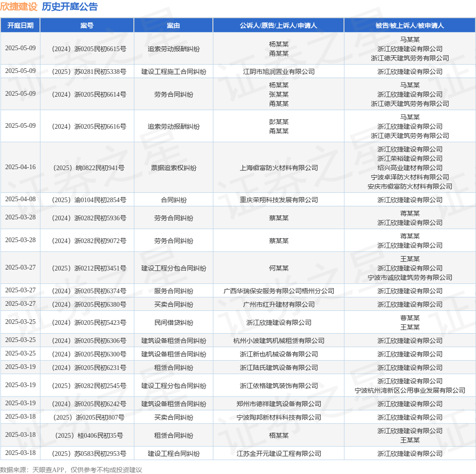476x474 pixels.
Task: Click case cause 民间借贷纠纷
Action: 173,323
